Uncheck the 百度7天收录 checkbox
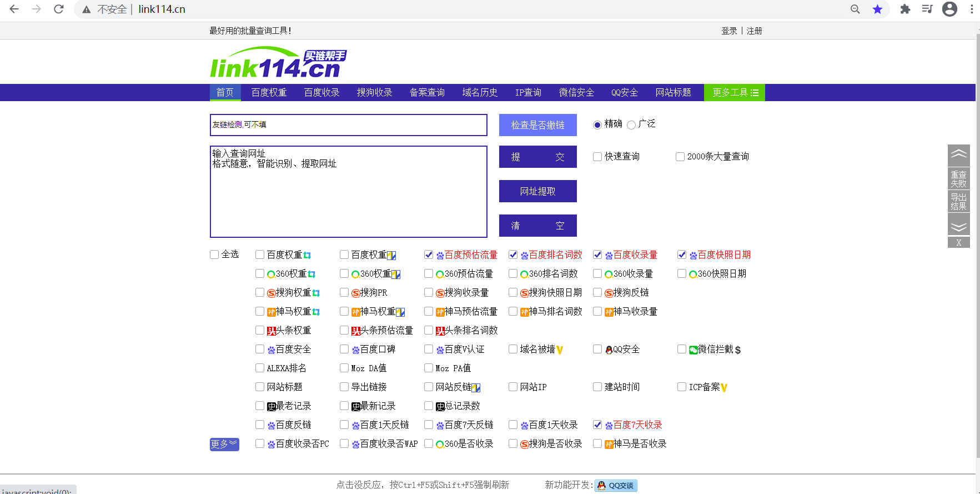The image size is (980, 494). click(597, 425)
